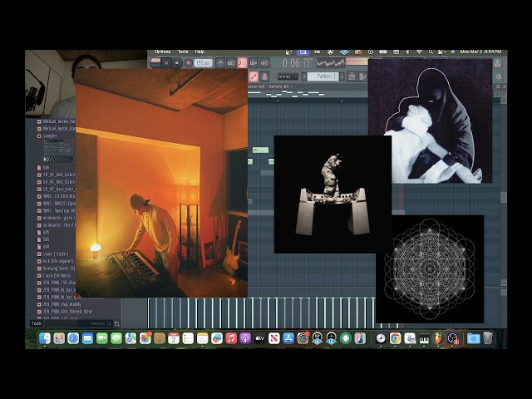Open the Help menu

(x=199, y=52)
